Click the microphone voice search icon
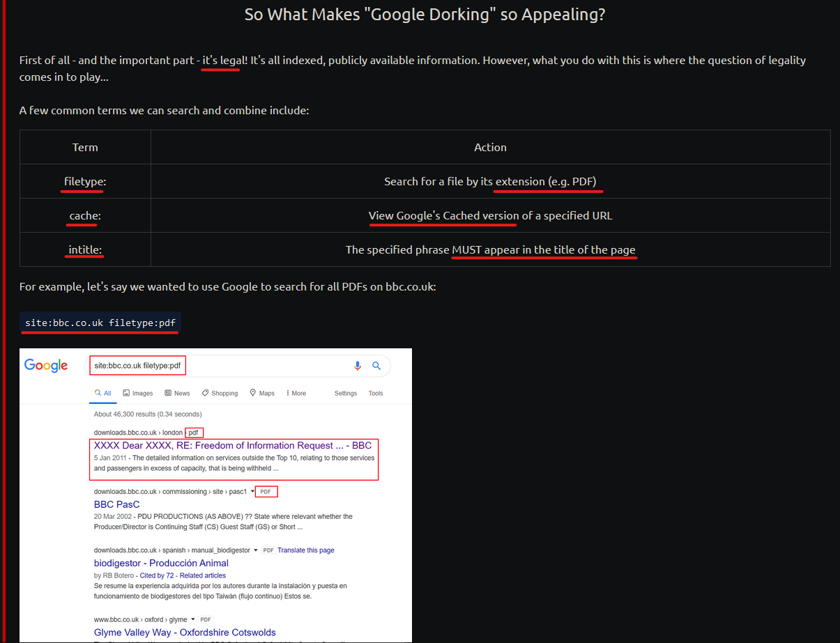This screenshot has width=840, height=643. pyautogui.click(x=358, y=366)
